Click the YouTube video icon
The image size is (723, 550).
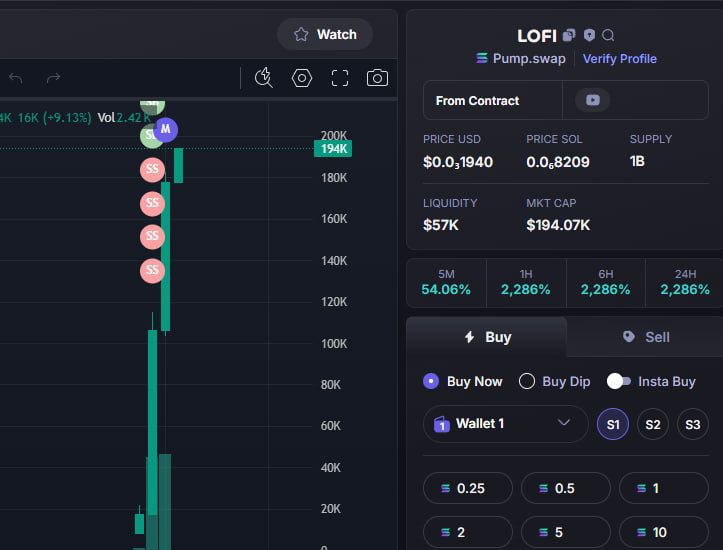[x=593, y=100]
